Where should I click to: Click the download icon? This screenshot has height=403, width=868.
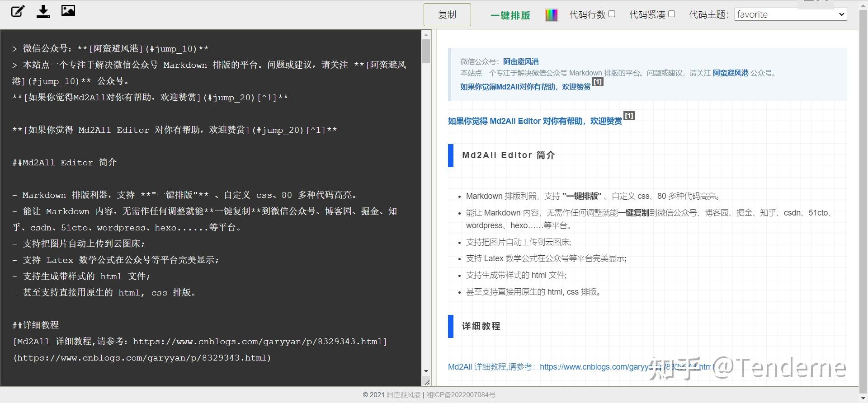click(x=43, y=11)
